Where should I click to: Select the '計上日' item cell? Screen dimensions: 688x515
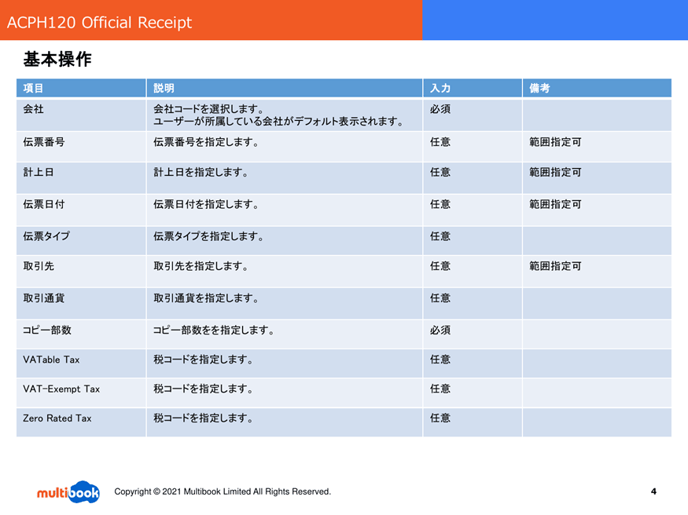point(81,178)
